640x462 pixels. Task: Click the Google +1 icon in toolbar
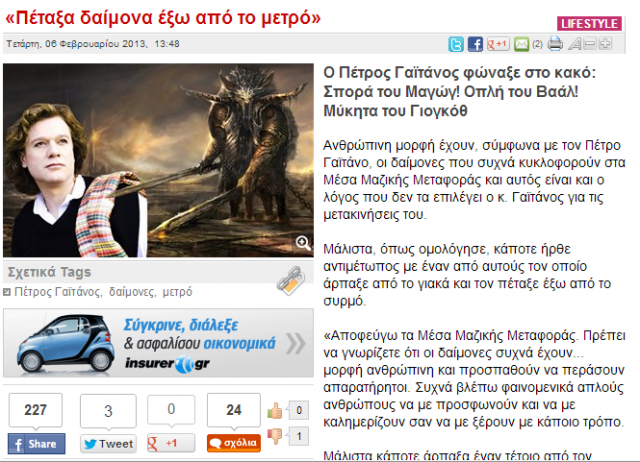coord(498,44)
